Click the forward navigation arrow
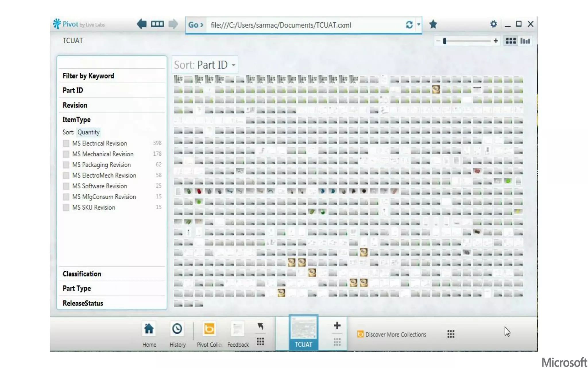The width and height of the screenshot is (588, 368). point(173,24)
